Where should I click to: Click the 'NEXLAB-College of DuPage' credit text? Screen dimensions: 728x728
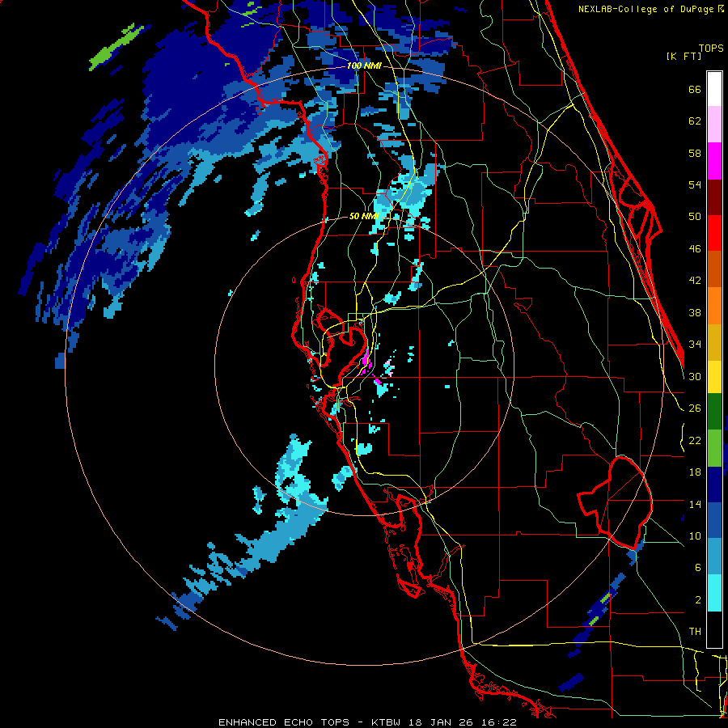647,9
